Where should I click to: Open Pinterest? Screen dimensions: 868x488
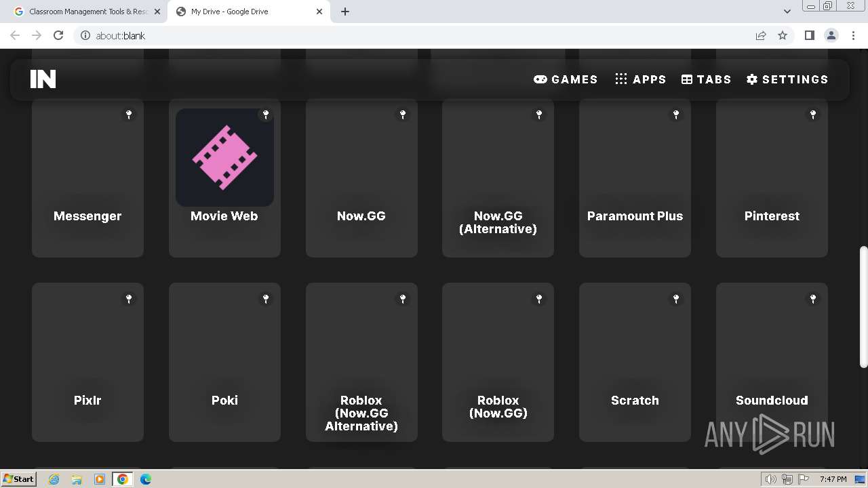pyautogui.click(x=772, y=178)
